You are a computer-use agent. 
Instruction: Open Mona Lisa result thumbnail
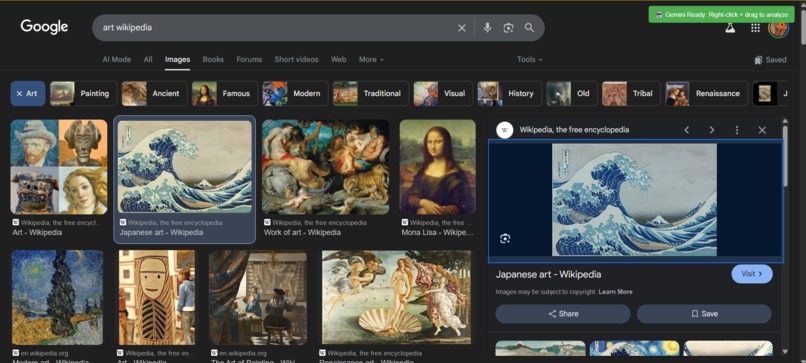click(438, 167)
